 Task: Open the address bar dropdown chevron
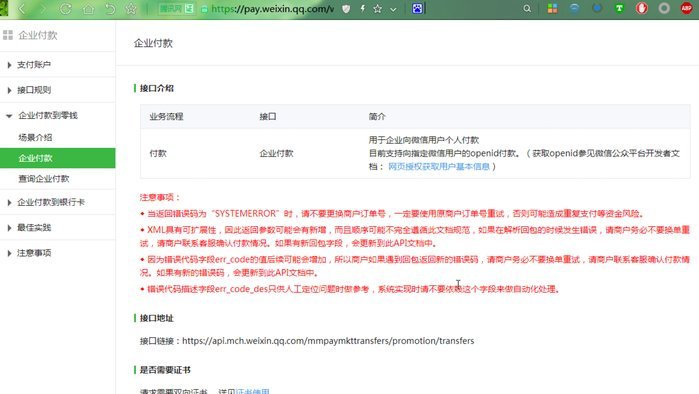click(x=393, y=9)
